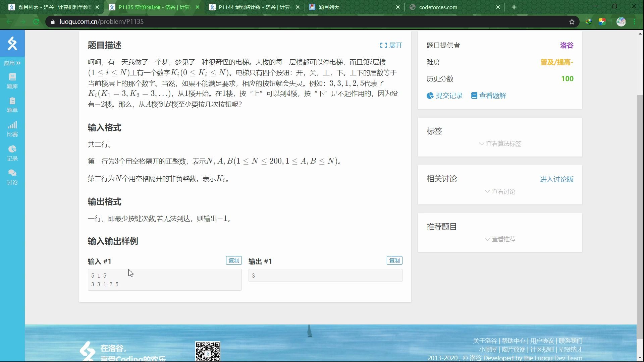Close the codeforces.com tab
Screen dimensions: 644x362
click(x=498, y=7)
